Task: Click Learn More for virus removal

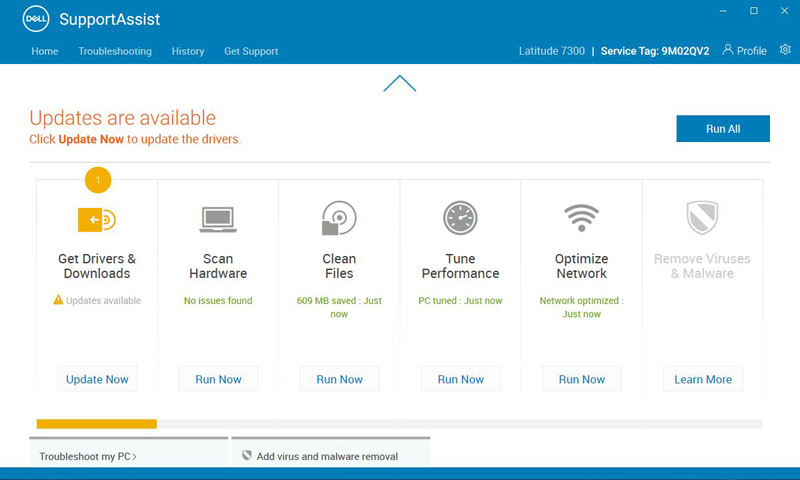Action: tap(703, 379)
